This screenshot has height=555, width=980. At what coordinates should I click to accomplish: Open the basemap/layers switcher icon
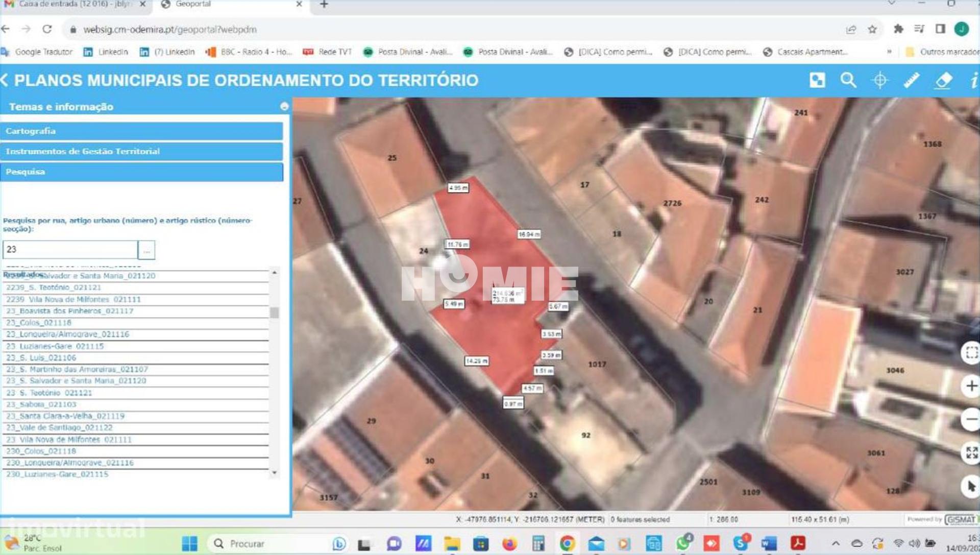coord(817,80)
